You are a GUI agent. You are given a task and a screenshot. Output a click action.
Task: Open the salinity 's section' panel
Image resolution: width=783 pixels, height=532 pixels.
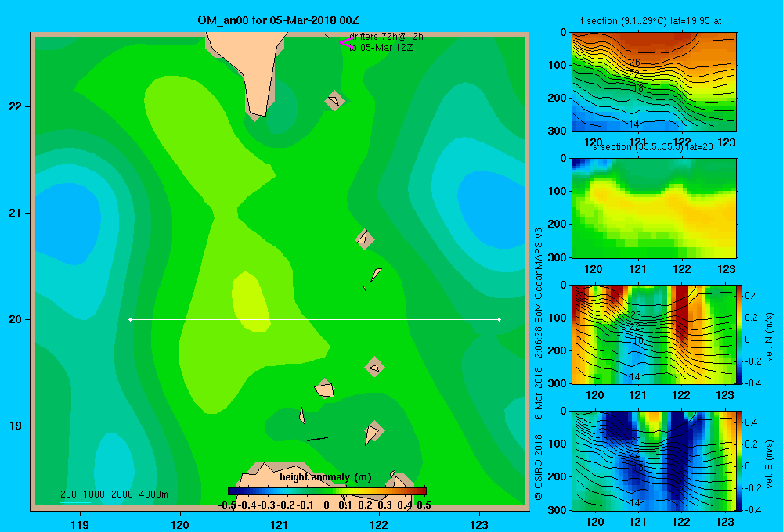(x=654, y=208)
